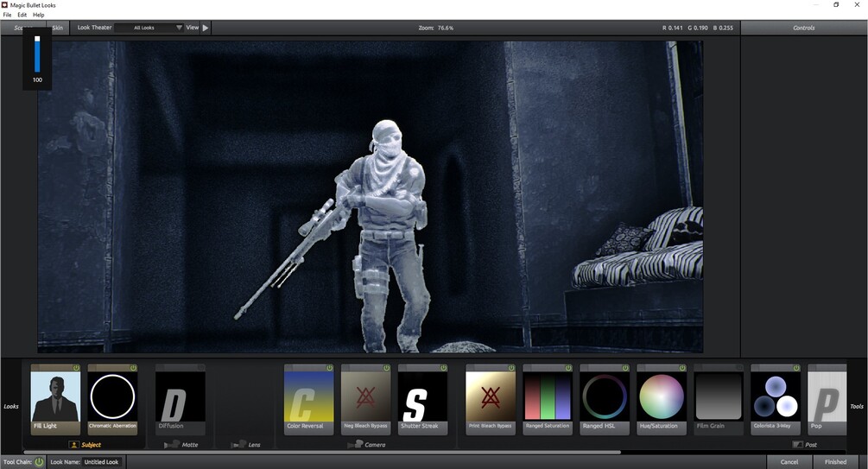The width and height of the screenshot is (868, 469).
Task: Select the Print Bleach Bypass tool
Action: pos(491,400)
